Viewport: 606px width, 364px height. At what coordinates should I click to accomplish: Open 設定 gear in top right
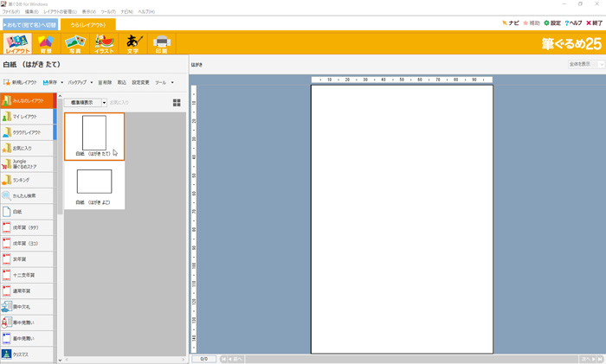[x=552, y=23]
